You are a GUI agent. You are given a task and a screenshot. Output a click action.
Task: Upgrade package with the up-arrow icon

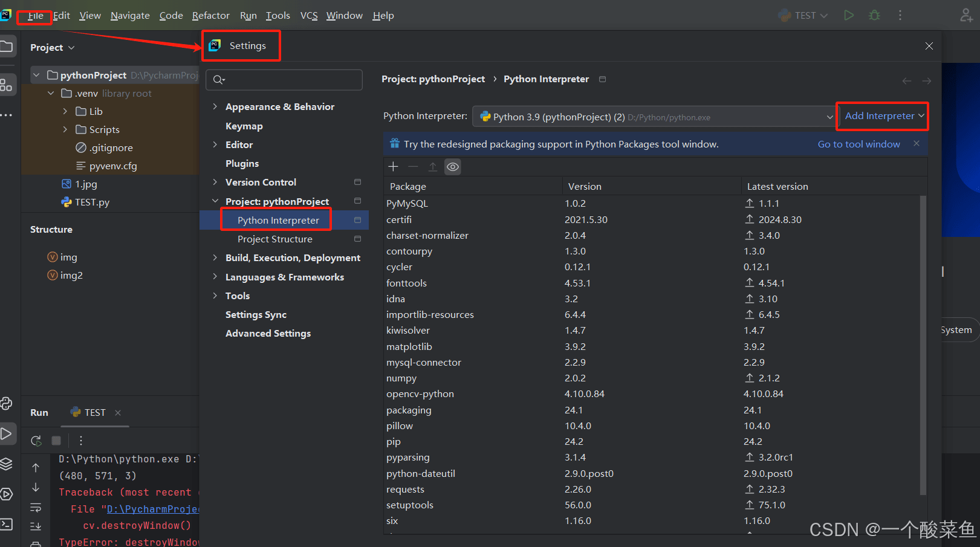(x=433, y=166)
